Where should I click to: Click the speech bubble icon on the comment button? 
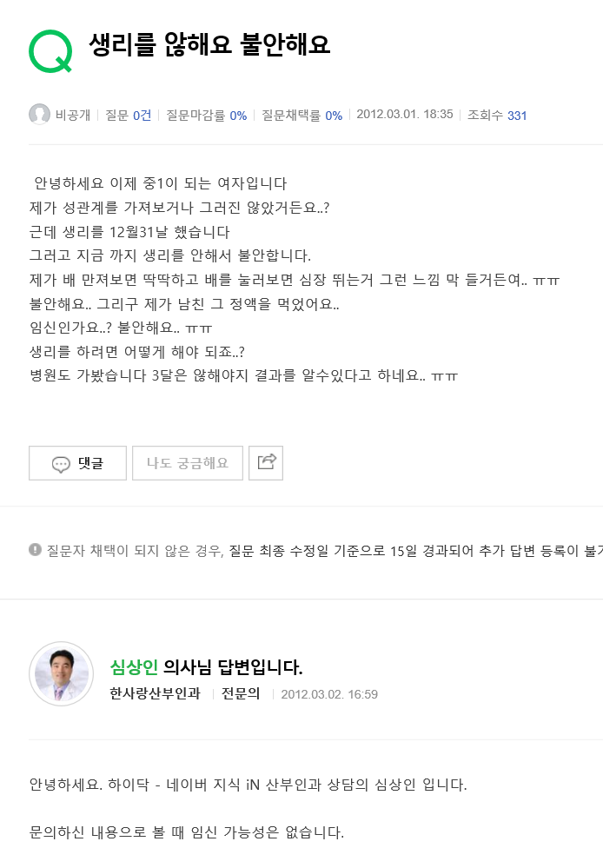[x=60, y=463]
